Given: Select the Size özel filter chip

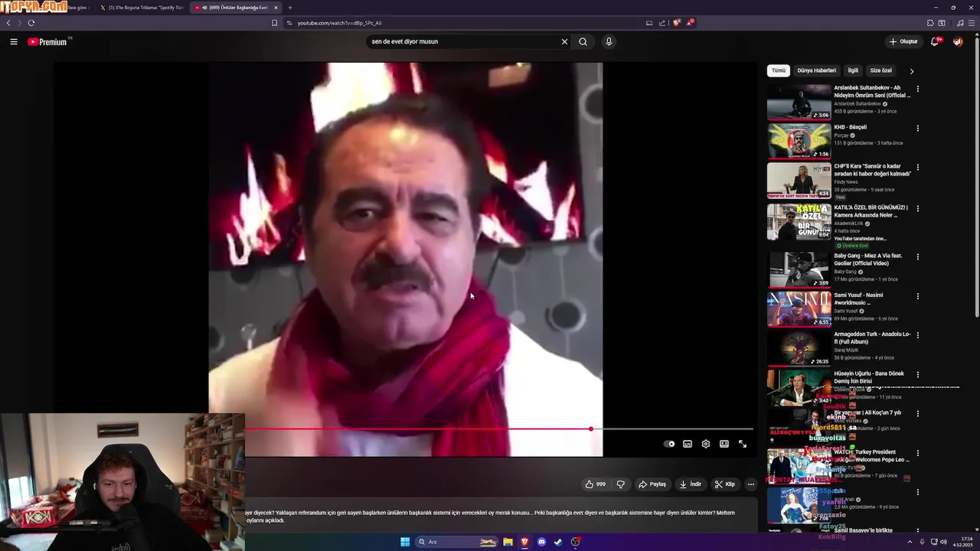Looking at the screenshot, I should click(880, 70).
